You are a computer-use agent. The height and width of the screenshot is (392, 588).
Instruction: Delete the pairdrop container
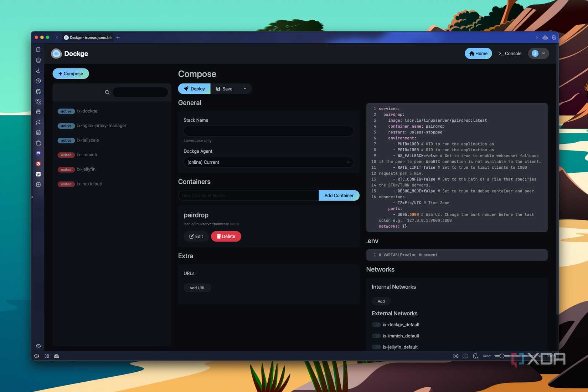click(x=226, y=236)
